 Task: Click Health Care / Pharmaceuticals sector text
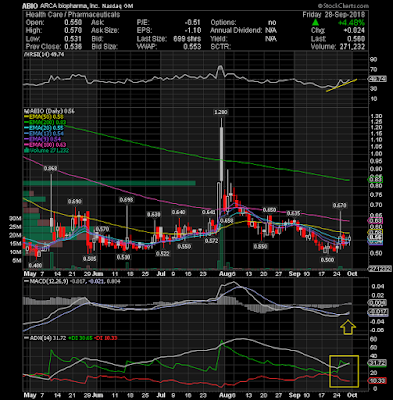pos(73,15)
